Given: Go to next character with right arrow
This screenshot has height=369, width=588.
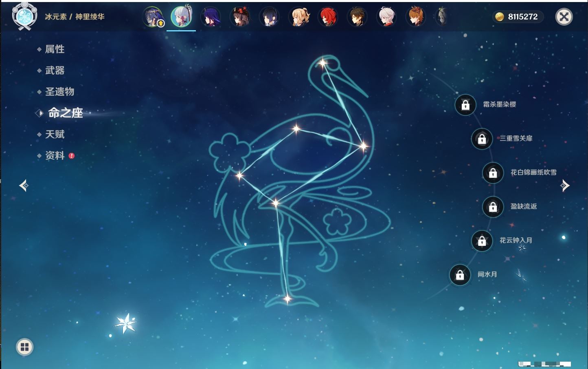Looking at the screenshot, I should 565,186.
